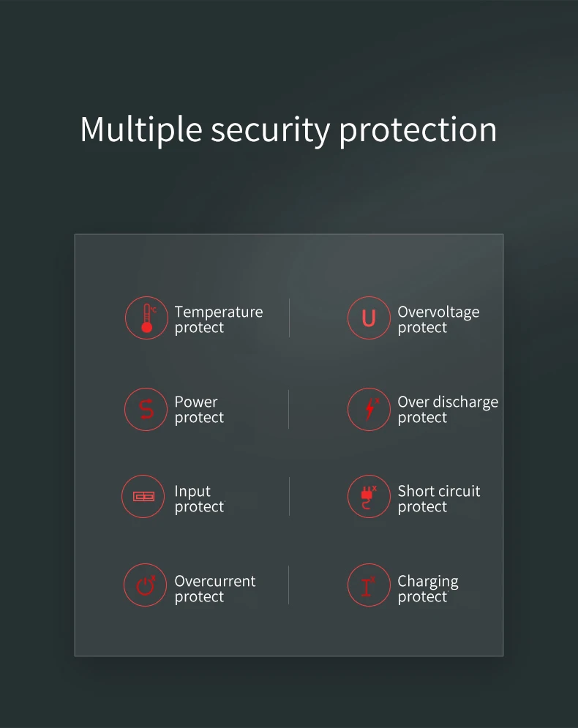Click the plug Short circuit protect icon
Viewport: 578px width, 728px height.
point(369,497)
